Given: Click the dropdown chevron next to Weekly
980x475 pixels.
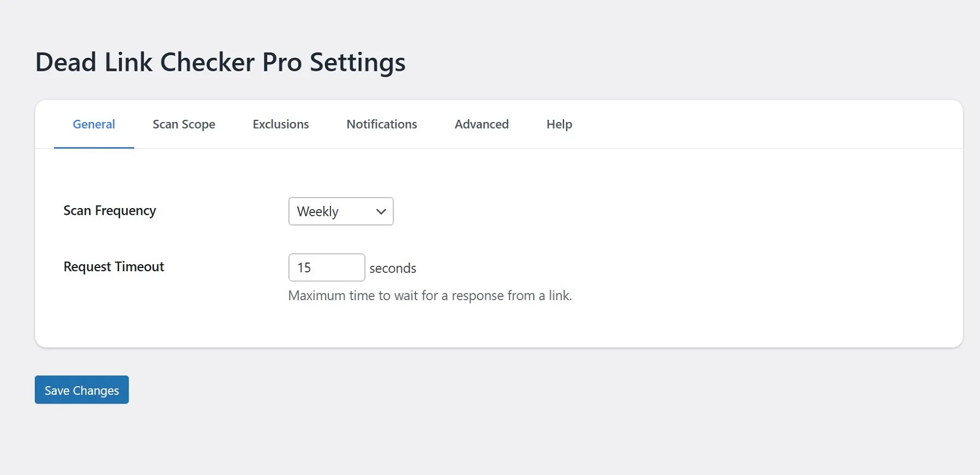Looking at the screenshot, I should (x=380, y=211).
